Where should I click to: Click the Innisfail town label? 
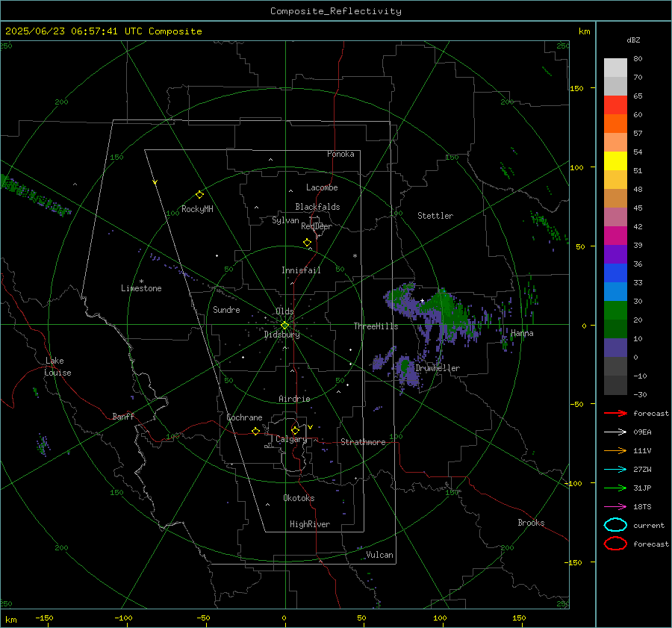(301, 270)
